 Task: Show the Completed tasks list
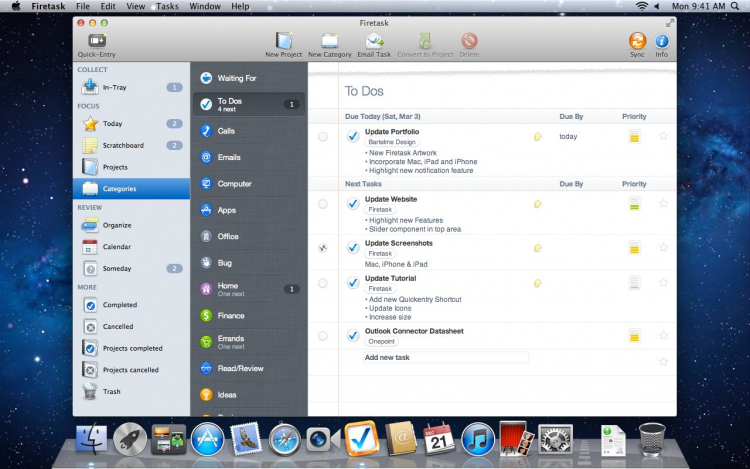(x=132, y=305)
